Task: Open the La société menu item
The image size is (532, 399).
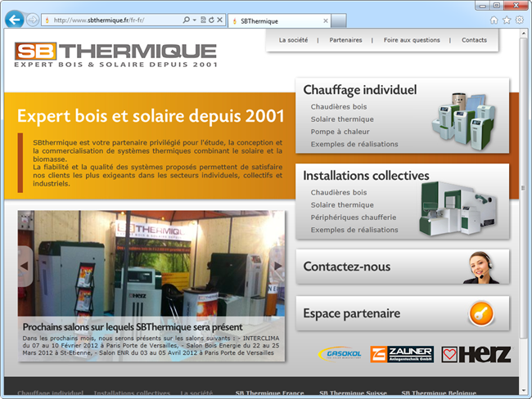Action: (293, 40)
